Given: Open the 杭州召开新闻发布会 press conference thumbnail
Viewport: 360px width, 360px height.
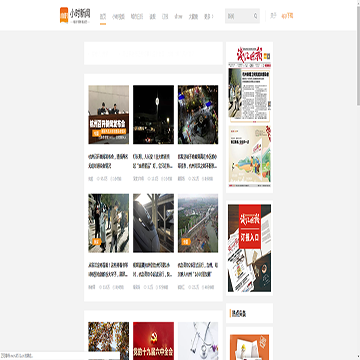Looking at the screenshot, I should click(x=108, y=115).
